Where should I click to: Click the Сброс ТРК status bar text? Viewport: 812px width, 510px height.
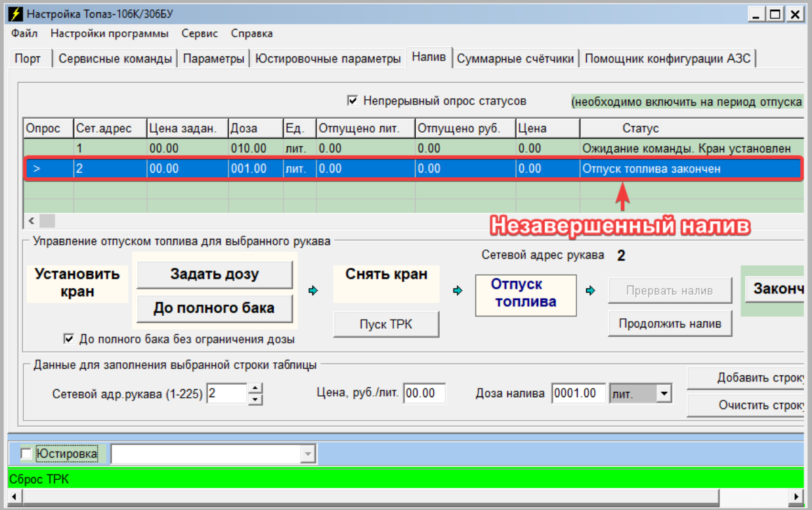[39, 479]
